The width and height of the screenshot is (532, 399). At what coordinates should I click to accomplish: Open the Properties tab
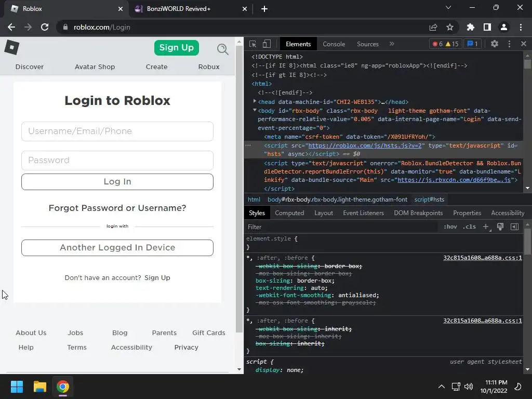[x=467, y=213]
